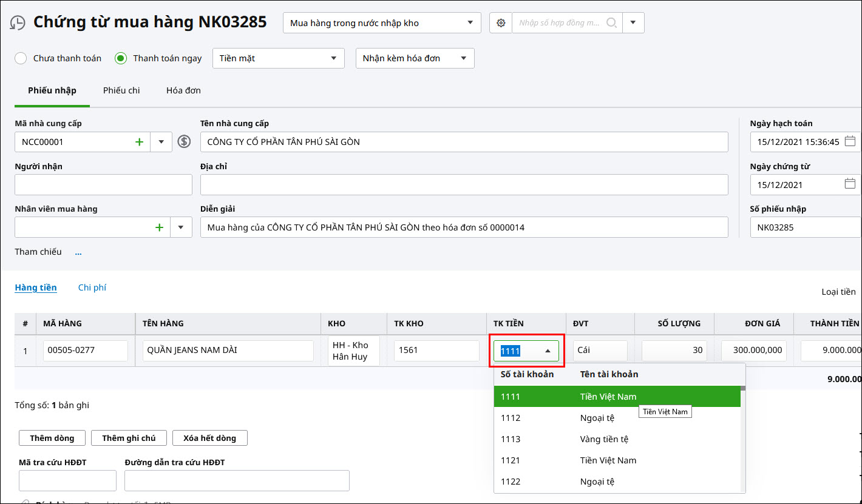The width and height of the screenshot is (862, 504).
Task: Click the Xóa hết dòng button
Action: point(209,438)
